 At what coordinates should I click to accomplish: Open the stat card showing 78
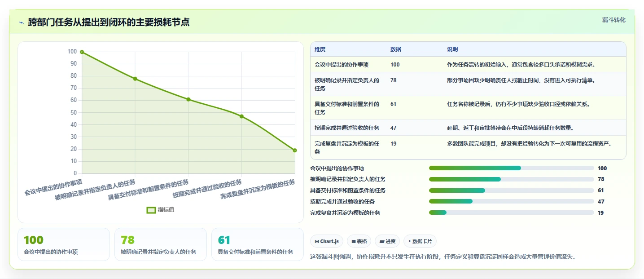(161, 244)
